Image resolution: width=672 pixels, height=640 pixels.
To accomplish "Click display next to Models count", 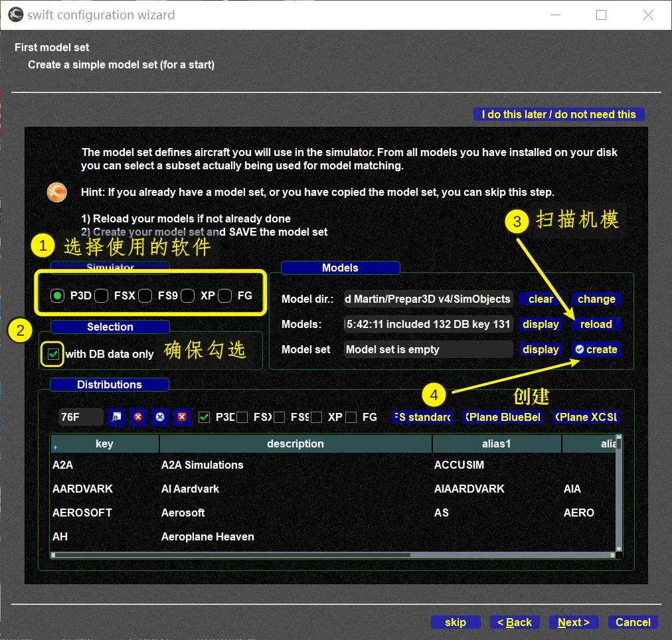I will click(541, 324).
